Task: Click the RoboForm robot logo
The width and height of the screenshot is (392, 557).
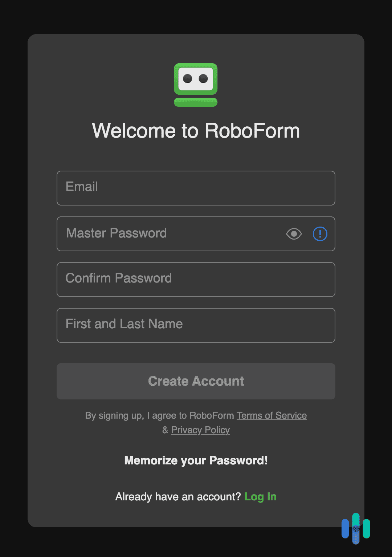Action: (x=196, y=85)
